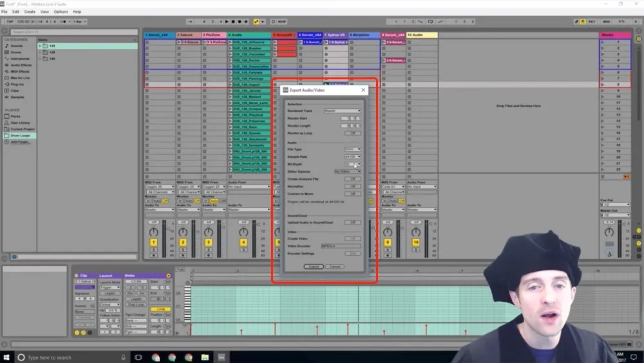Toggle the MIDI map mode switch
This screenshot has height=363, width=644.
tap(606, 21)
